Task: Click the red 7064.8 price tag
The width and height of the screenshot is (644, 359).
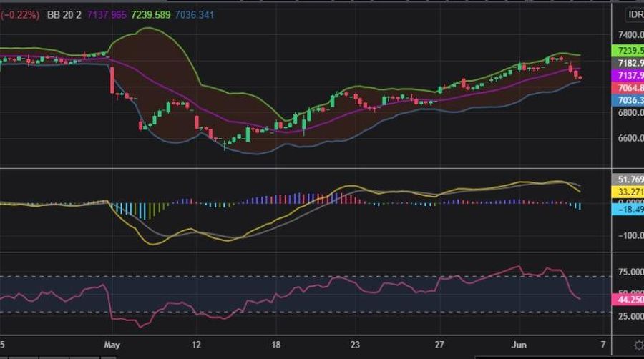Action: [x=628, y=87]
